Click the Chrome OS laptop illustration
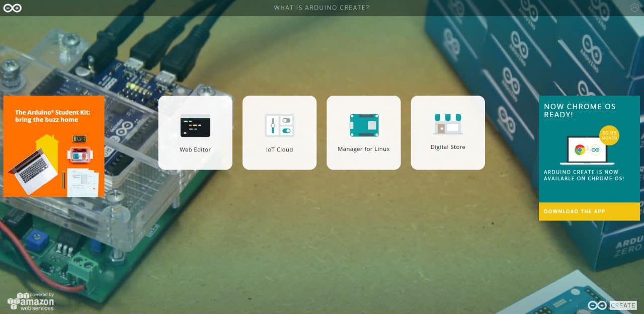Image resolution: width=644 pixels, height=314 pixels. pos(587,150)
